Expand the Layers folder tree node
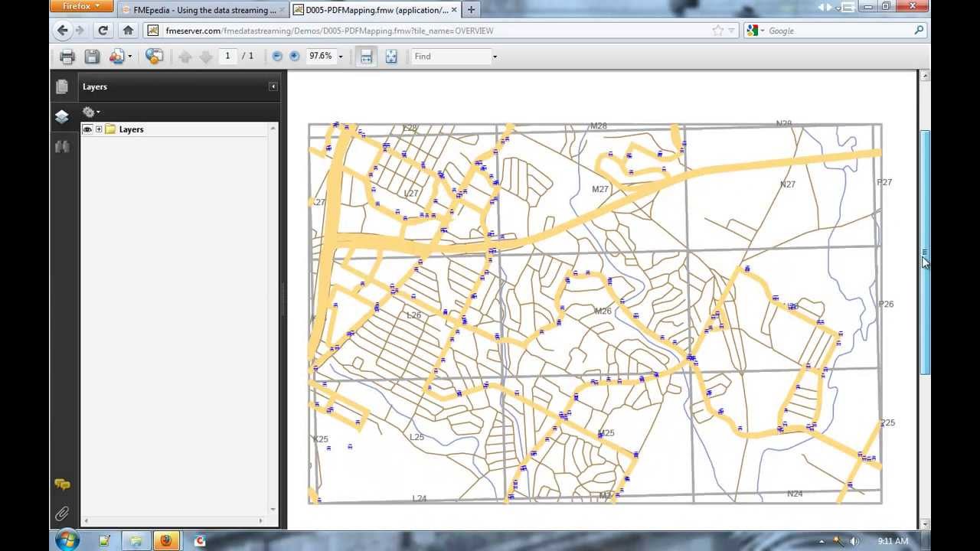This screenshot has height=551, width=980. (x=99, y=129)
